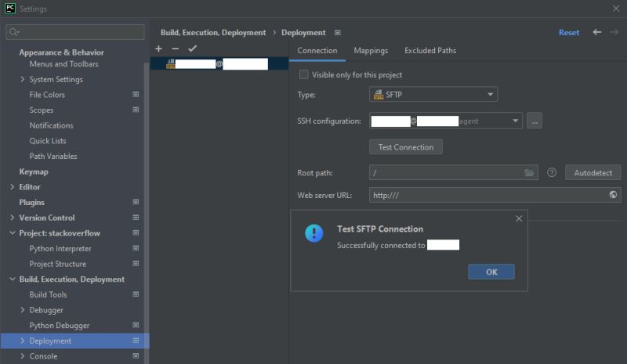Open Notifications settings

[51, 125]
